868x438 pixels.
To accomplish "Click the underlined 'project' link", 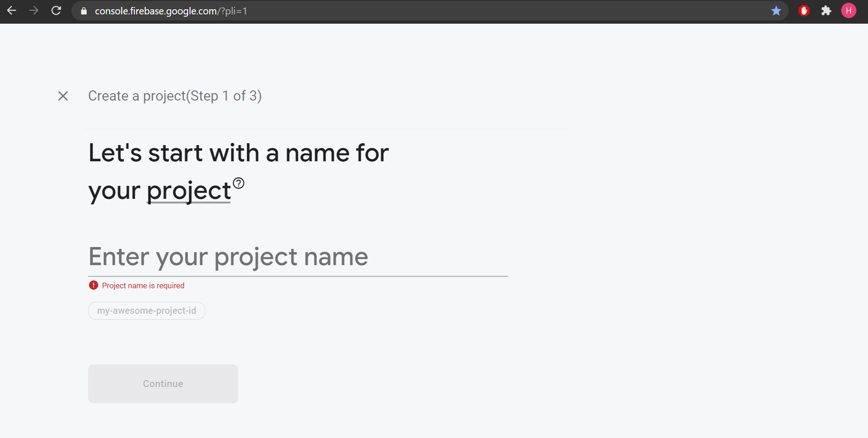I will (x=189, y=191).
